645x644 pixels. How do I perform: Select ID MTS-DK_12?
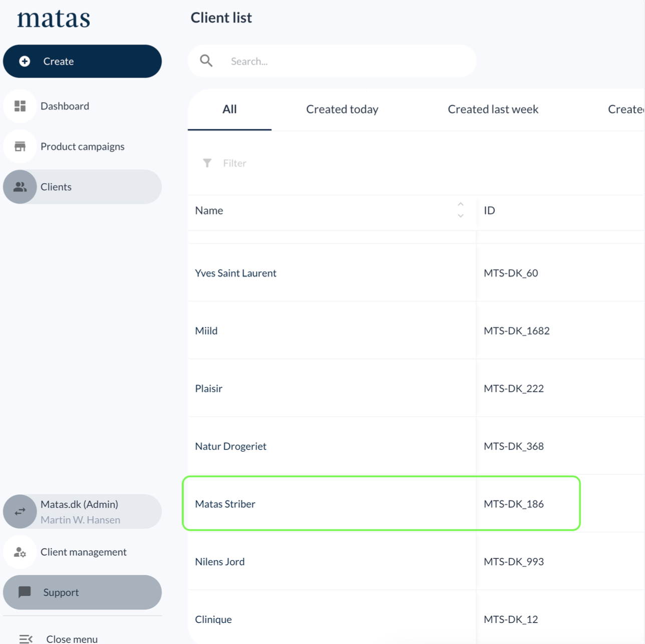click(x=511, y=619)
